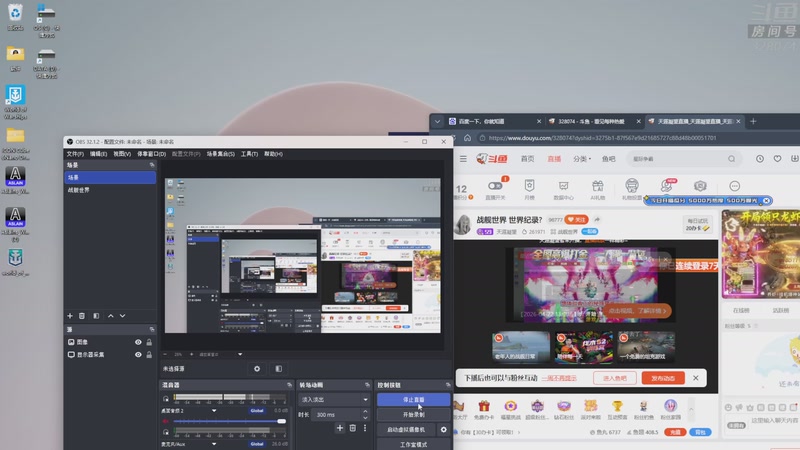
Task: Move selected scene down
Action: click(122, 316)
